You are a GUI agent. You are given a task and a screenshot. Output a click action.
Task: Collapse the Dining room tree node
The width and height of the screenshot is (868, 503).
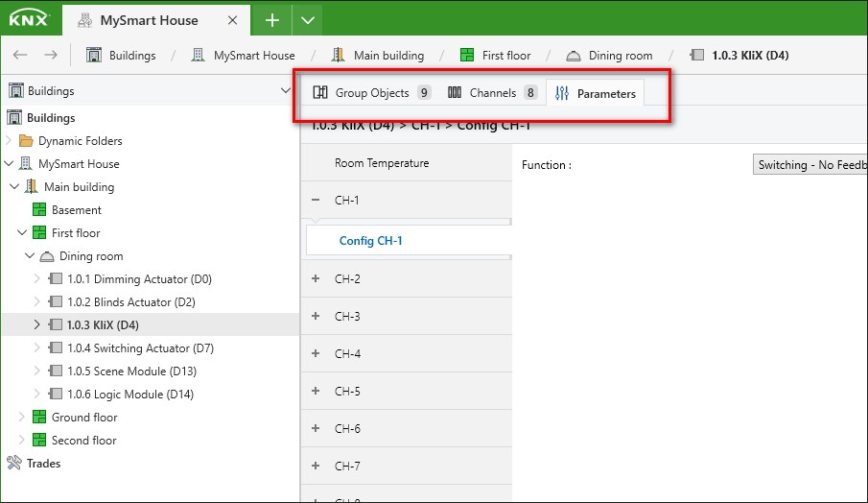tap(30, 256)
